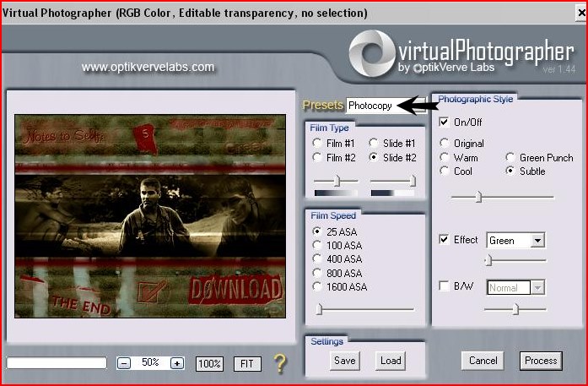
Task: Select Film #1 film type
Action: point(317,144)
